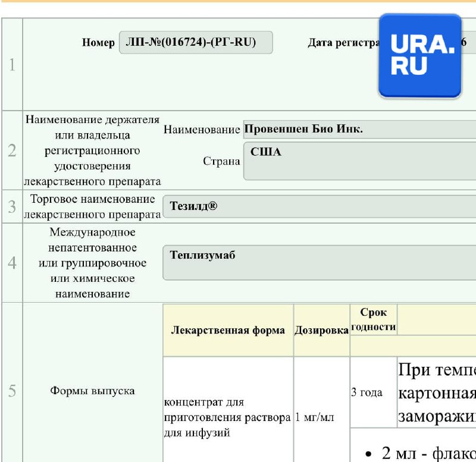
Task: Click the Торговое наименование лекарственного препарата label
Action: 92,207
